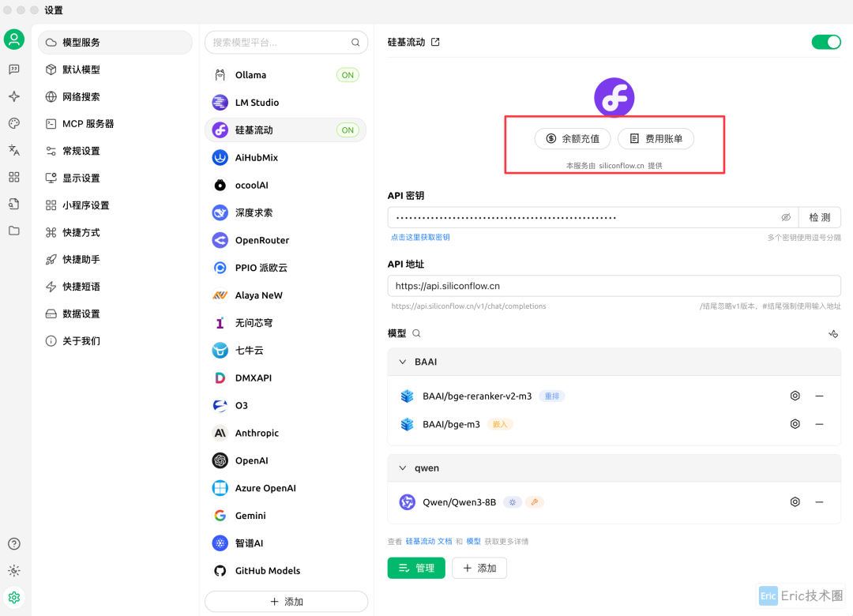This screenshot has height=616, width=853.
Task: Select the 深度求索 provider
Action: (286, 212)
